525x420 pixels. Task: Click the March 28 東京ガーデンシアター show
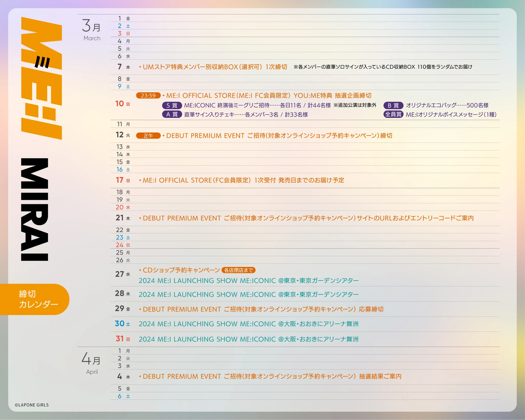tap(249, 294)
